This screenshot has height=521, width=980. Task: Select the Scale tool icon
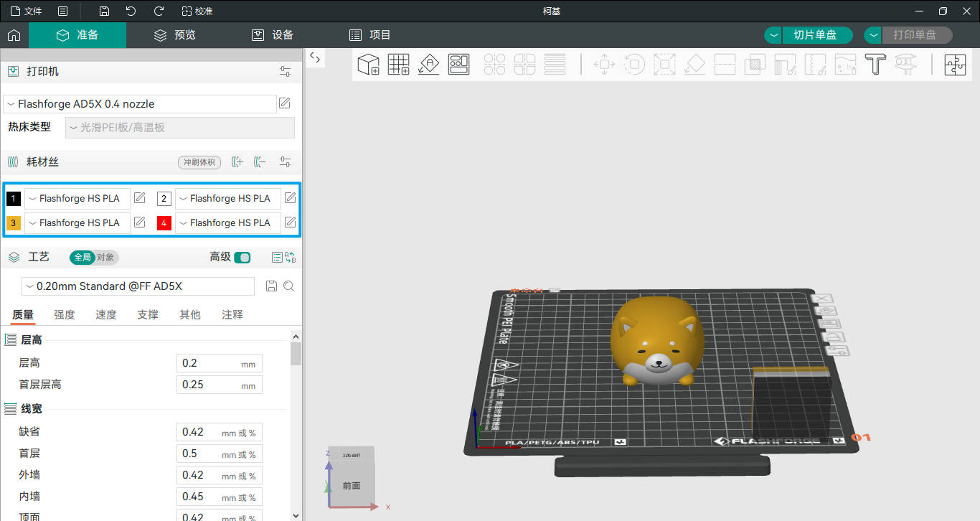point(664,65)
